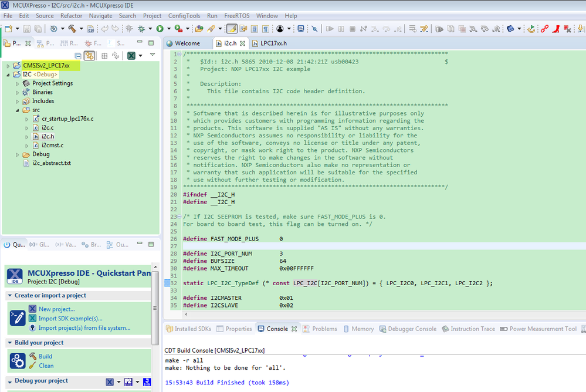Click the user profile circle icon
Screen dimensions: 586x392
pyautogui.click(x=280, y=29)
